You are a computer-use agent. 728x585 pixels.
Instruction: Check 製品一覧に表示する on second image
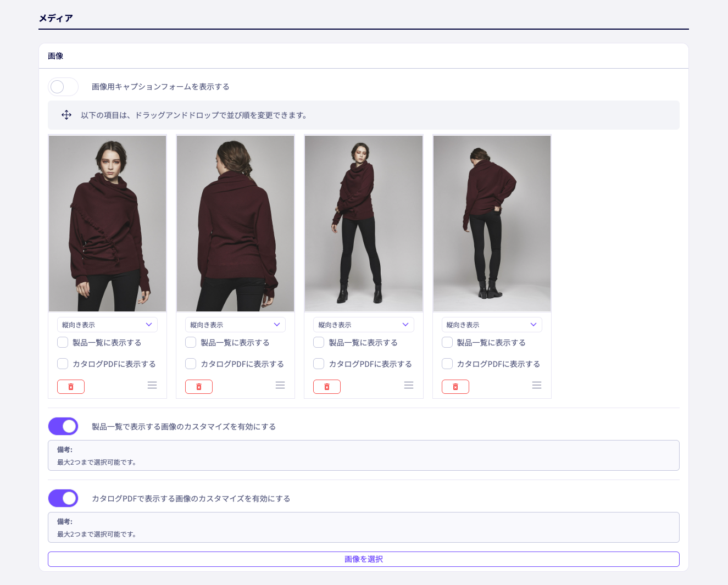[x=191, y=342]
